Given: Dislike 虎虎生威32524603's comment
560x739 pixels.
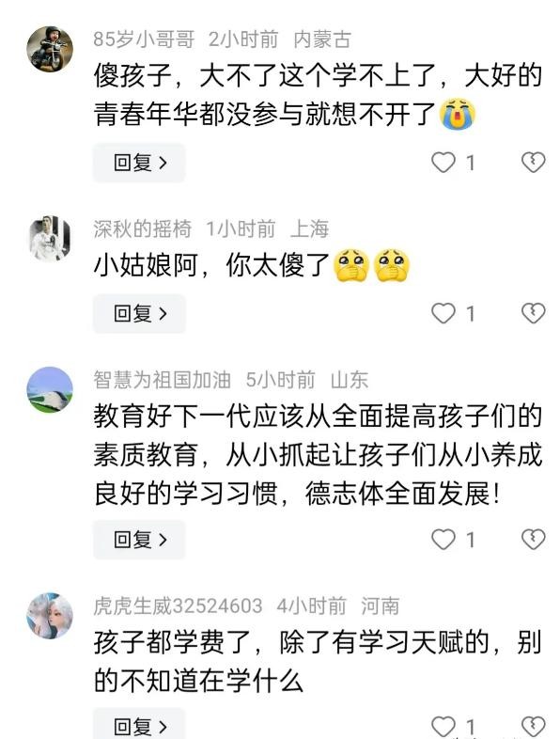Looking at the screenshot, I should coord(533,726).
